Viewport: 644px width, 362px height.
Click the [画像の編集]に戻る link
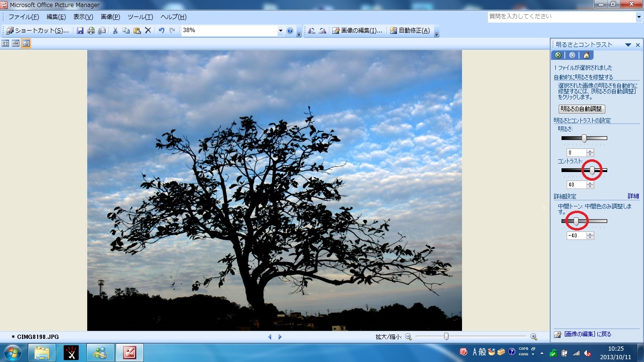(x=587, y=334)
